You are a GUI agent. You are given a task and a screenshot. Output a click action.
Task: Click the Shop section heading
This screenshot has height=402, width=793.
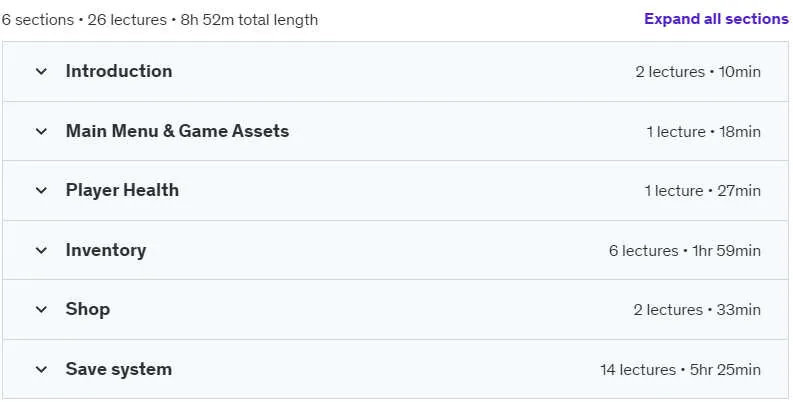pos(87,309)
